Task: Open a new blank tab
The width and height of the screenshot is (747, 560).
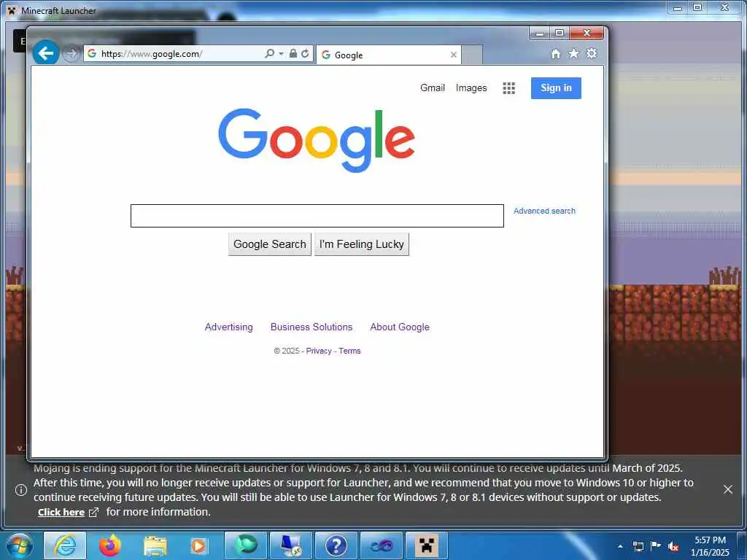Action: 472,55
